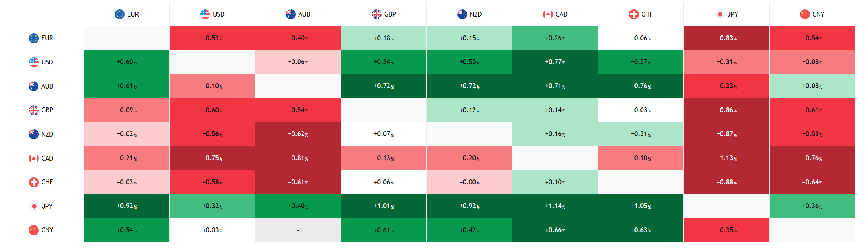The image size is (868, 250).
Task: Open the NZD/AUD cell showing −0.62%
Action: [x=298, y=134]
